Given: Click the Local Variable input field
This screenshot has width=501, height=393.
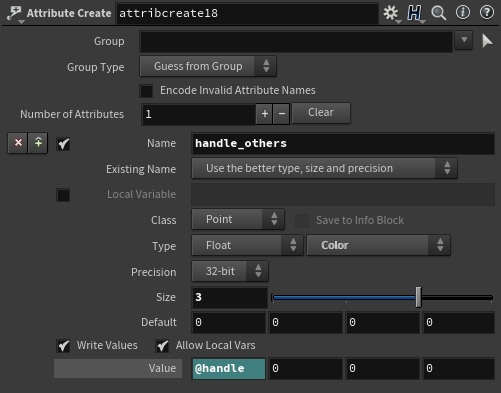Looking at the screenshot, I should coord(343,194).
